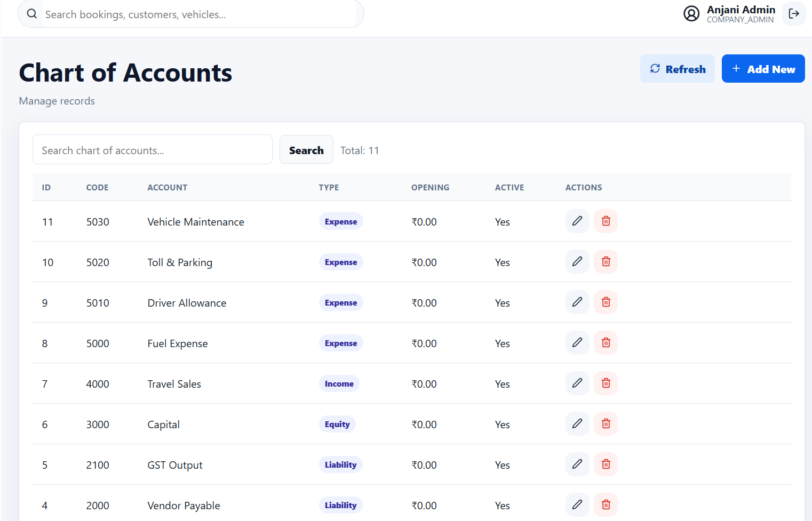The width and height of the screenshot is (812, 521).
Task: Select account code 5030
Action: pyautogui.click(x=98, y=222)
